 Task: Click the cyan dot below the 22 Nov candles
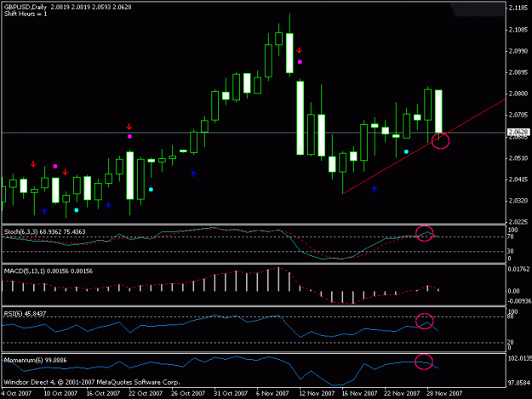click(x=406, y=151)
